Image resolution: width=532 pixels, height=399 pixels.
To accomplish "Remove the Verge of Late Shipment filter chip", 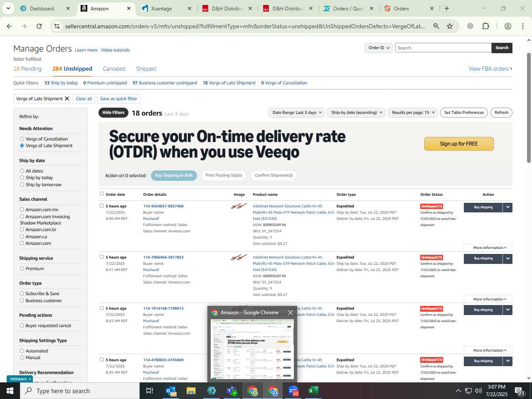I will [x=66, y=99].
